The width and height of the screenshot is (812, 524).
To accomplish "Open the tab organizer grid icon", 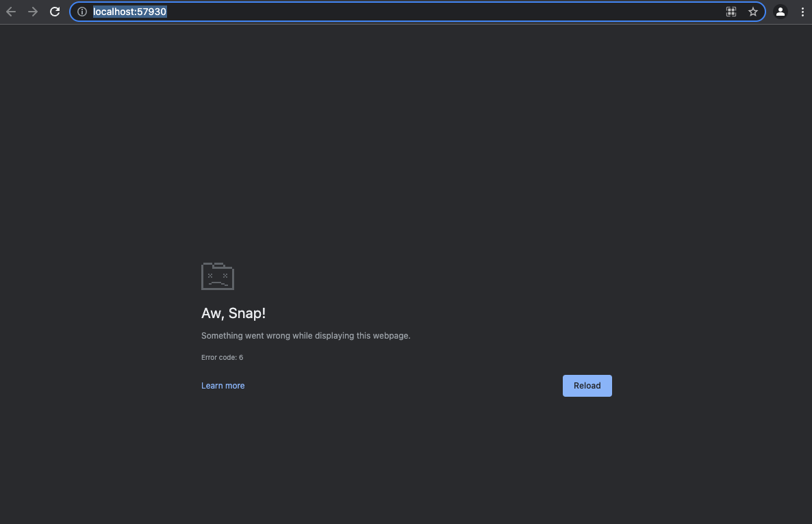I will pyautogui.click(x=731, y=12).
